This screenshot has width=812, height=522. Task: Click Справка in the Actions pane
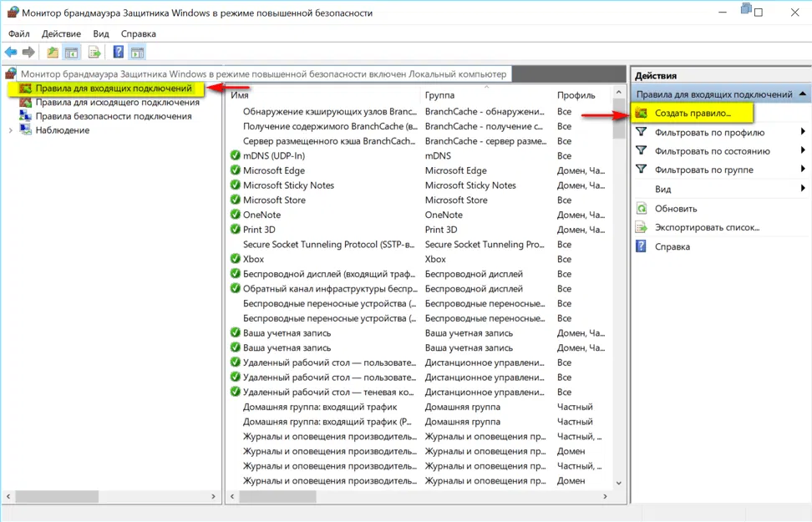(x=672, y=246)
